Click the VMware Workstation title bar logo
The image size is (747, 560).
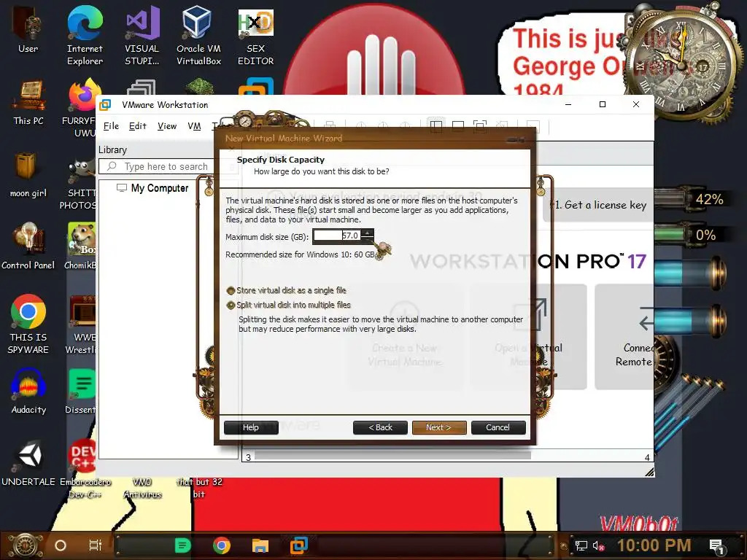(105, 105)
